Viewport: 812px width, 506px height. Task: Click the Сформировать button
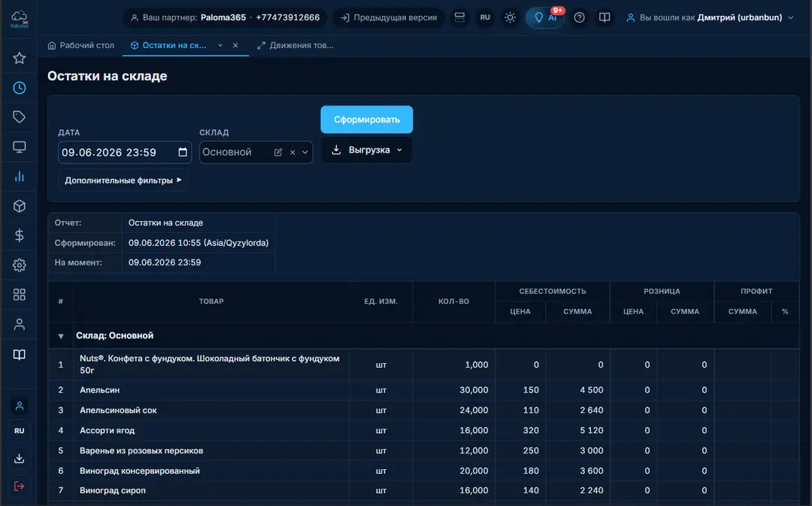[367, 120]
